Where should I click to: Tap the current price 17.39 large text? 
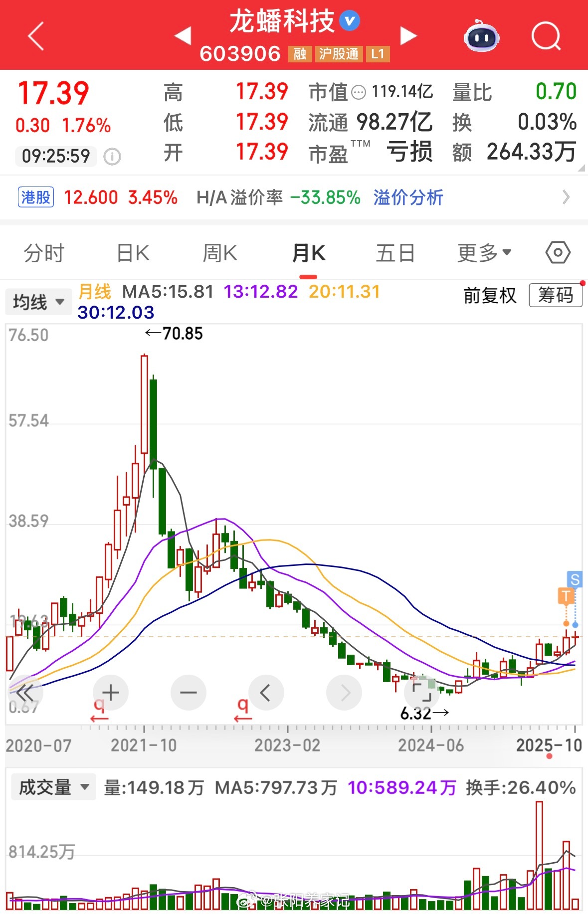(53, 93)
